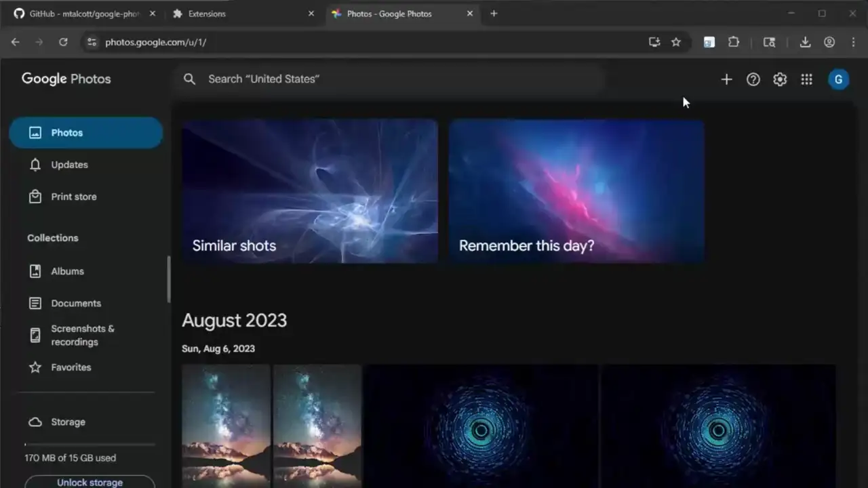Image resolution: width=868 pixels, height=488 pixels.
Task: Click the sidebar vertical scrollbar
Action: [x=169, y=279]
